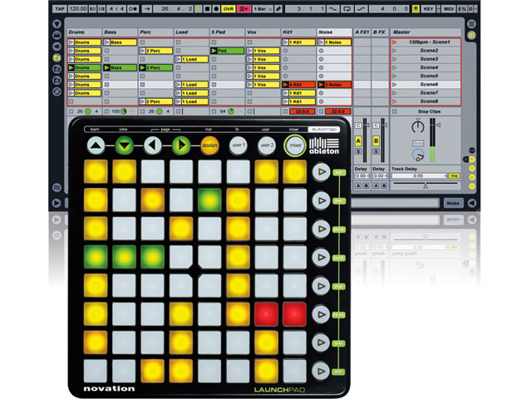Open the active yellow file browser icon

(57, 58)
